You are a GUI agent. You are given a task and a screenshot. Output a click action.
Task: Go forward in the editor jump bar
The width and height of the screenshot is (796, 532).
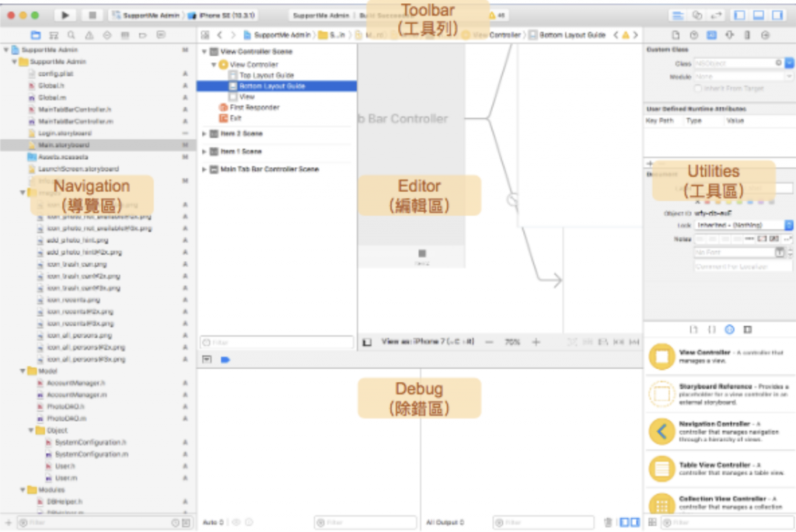point(233,35)
